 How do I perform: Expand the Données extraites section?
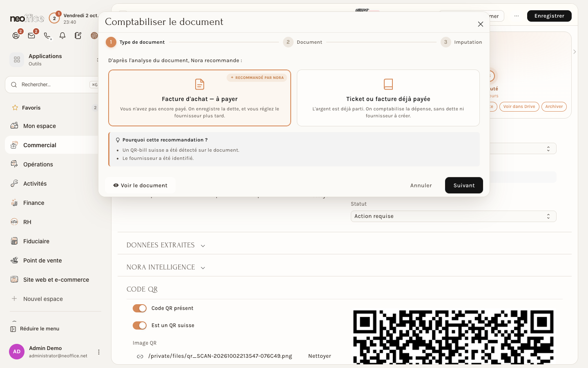pyautogui.click(x=166, y=245)
